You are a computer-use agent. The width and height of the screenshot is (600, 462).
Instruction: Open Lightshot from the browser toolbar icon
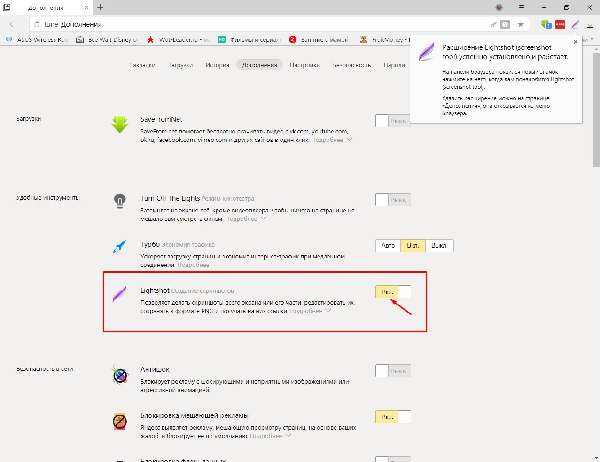pos(574,23)
